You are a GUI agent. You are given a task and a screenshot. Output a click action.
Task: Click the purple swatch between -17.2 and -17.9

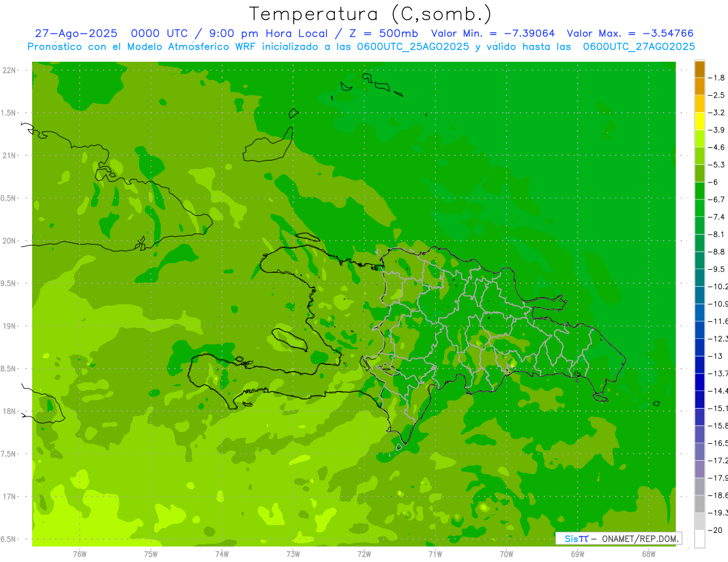tap(699, 469)
